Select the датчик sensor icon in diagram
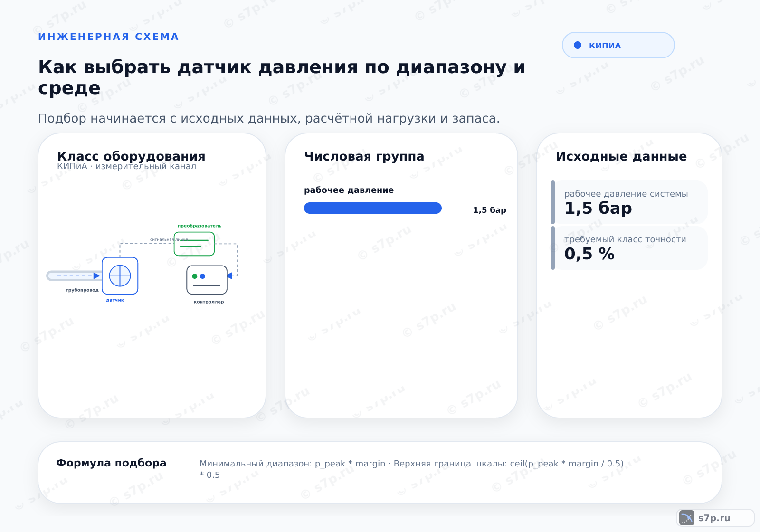The height and width of the screenshot is (532, 760). pos(120,275)
